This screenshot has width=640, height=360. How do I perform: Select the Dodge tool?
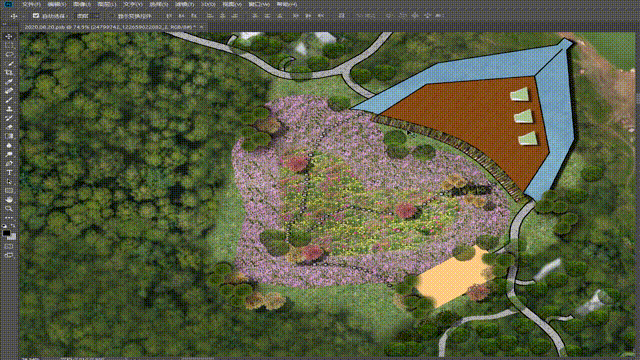(x=9, y=154)
